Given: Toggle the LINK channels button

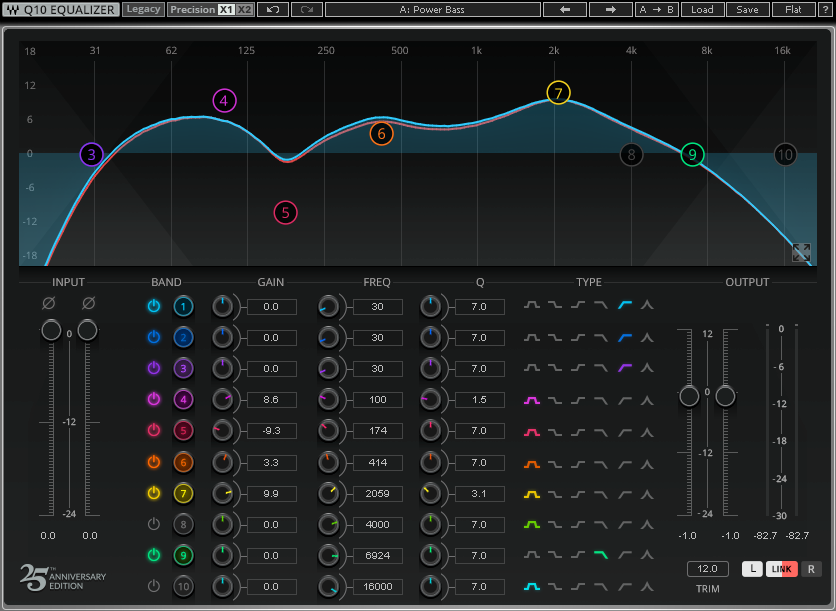Looking at the screenshot, I should click(x=782, y=569).
